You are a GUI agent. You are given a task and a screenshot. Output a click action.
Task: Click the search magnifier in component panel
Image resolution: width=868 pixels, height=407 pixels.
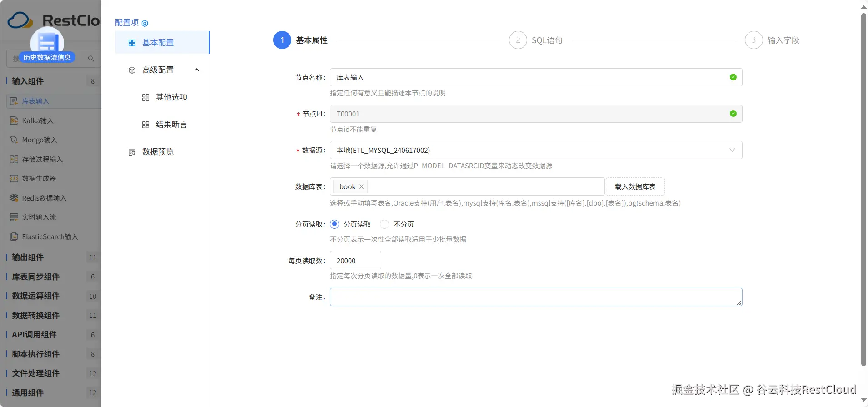(91, 59)
